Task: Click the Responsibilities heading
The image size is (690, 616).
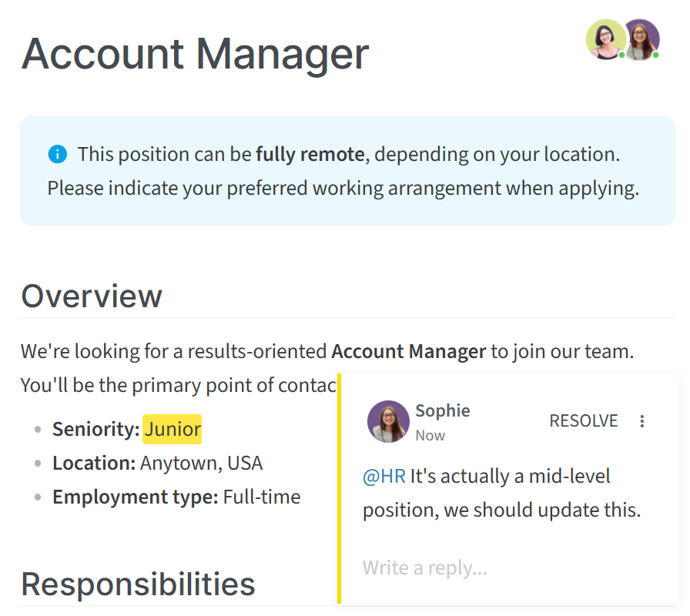Action: click(x=138, y=584)
